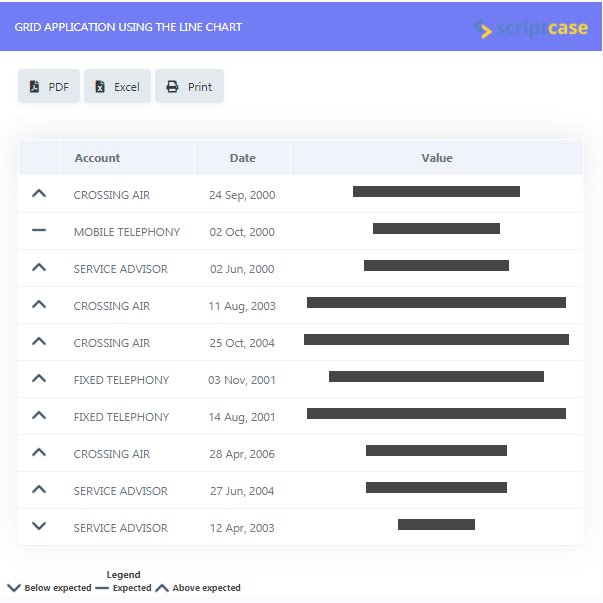Click the expected dash icon for MOBILE TELEPHONY
Image resolution: width=603 pixels, height=603 pixels.
tap(39, 230)
